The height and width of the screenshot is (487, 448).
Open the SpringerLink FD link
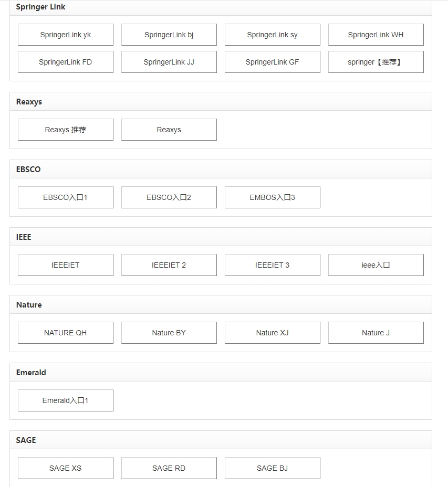(66, 62)
